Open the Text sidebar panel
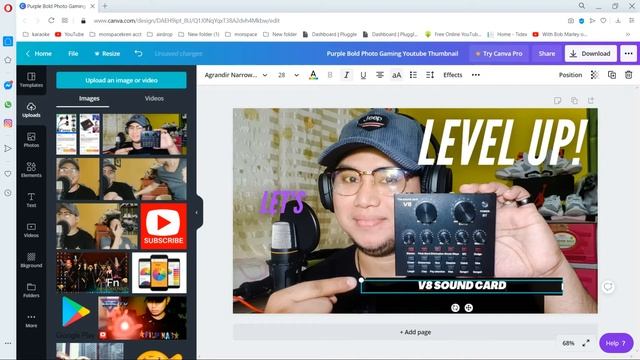Screen dimensions: 640x360 31,200
